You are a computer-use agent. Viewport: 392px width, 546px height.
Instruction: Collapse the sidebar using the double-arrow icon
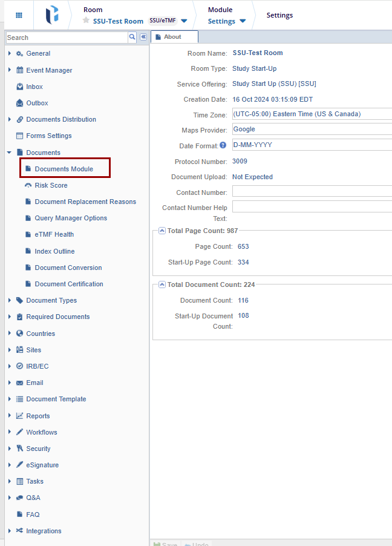tap(143, 37)
